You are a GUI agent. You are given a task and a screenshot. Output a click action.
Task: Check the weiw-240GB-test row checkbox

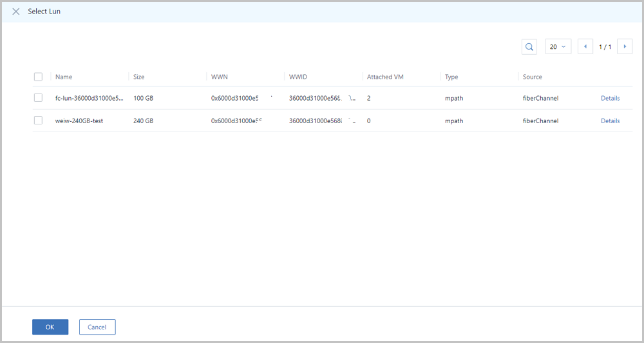38,121
